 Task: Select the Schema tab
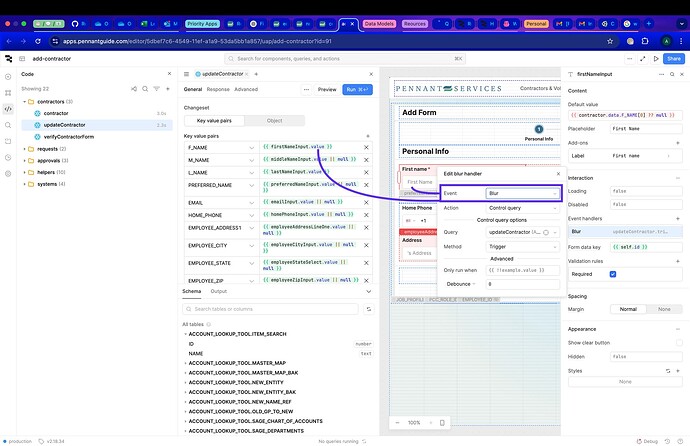click(191, 291)
